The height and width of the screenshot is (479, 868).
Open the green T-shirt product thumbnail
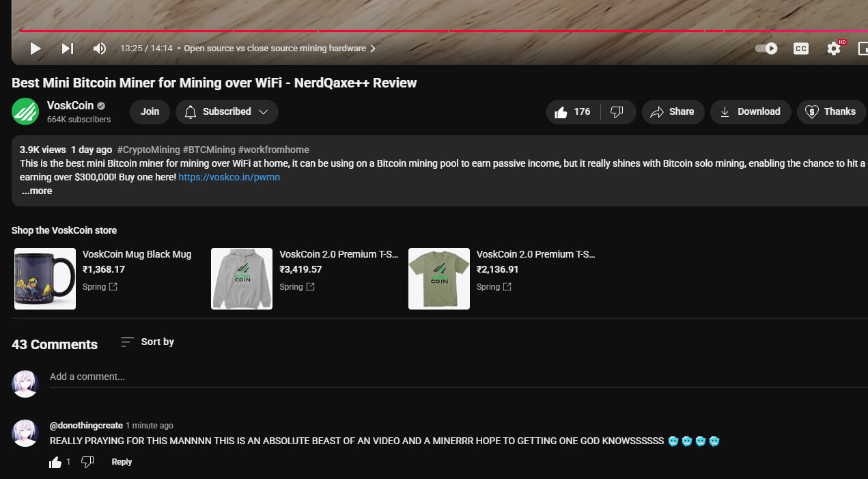coord(439,279)
